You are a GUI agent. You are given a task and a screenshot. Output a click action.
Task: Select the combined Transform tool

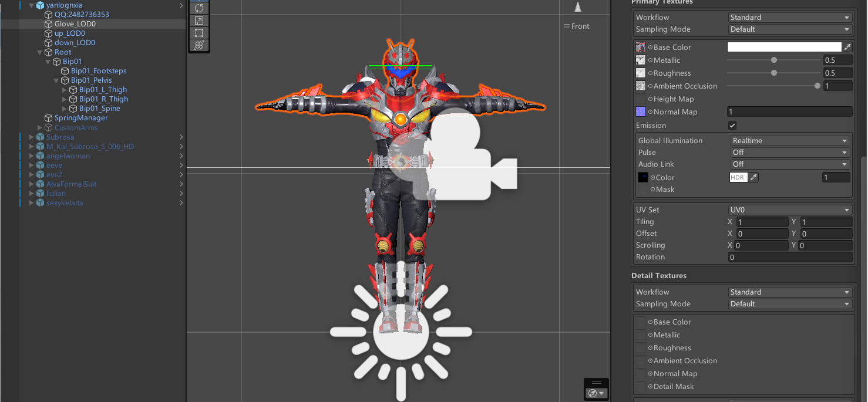(199, 45)
